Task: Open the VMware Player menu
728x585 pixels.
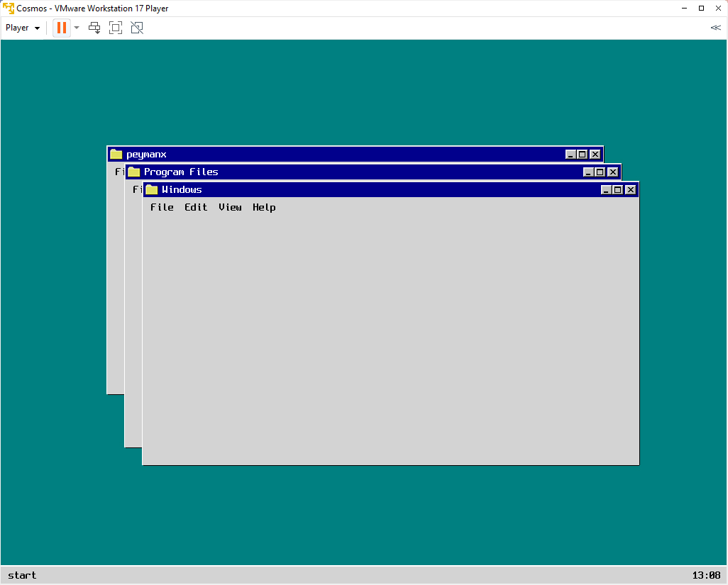Action: click(22, 28)
